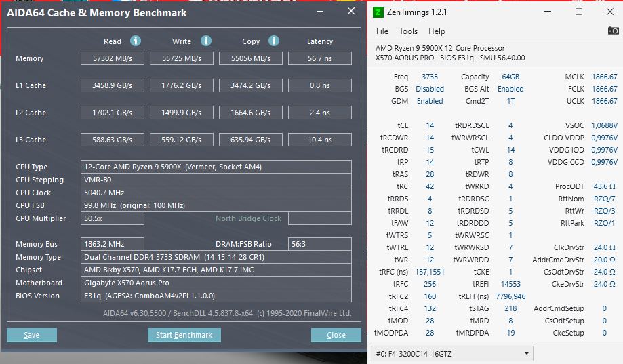Click AddrCmdDrvStr value 20.0 Ω
Image resolution: width=623 pixels, height=364 pixels.
pyautogui.click(x=604, y=260)
